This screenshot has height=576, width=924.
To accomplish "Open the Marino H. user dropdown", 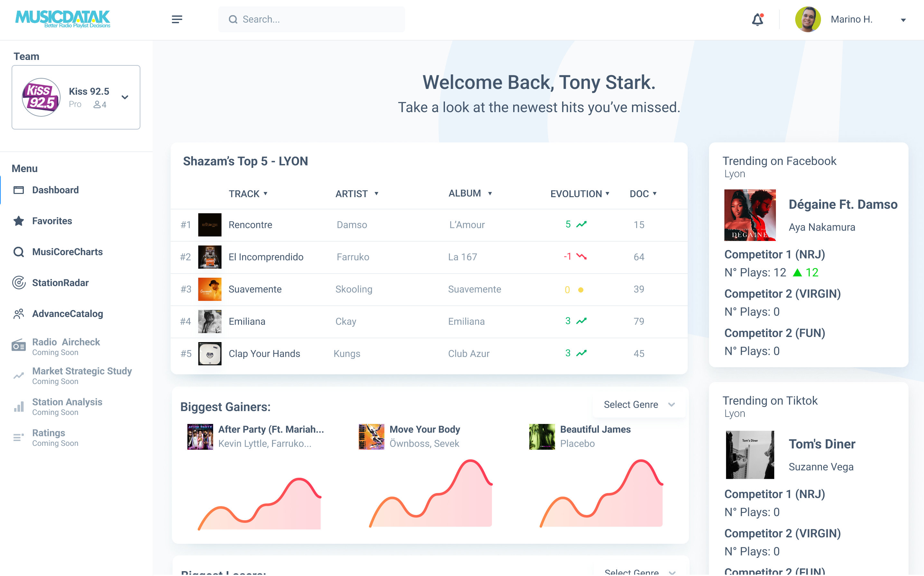I will tap(903, 20).
